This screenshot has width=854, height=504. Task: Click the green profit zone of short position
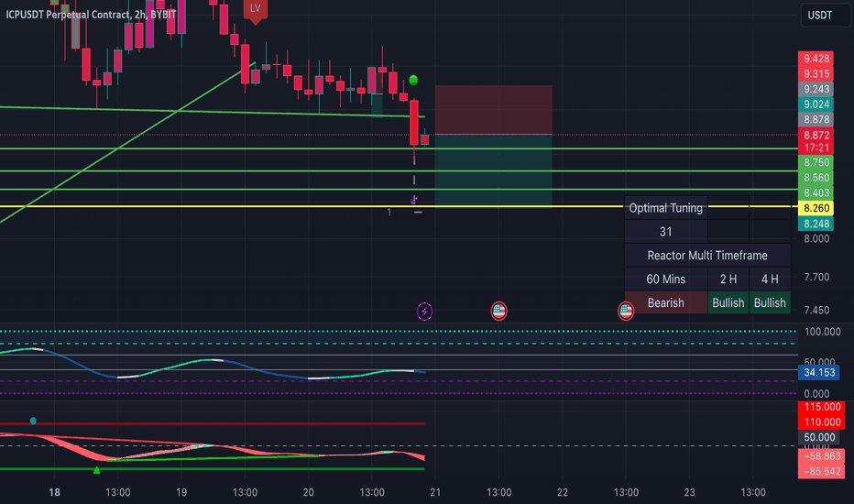pyautogui.click(x=494, y=170)
